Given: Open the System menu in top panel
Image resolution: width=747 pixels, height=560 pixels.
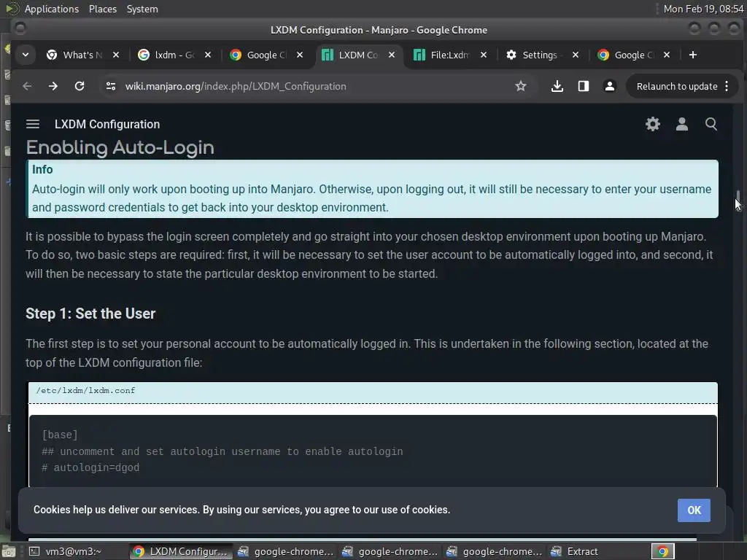Looking at the screenshot, I should coord(142,9).
